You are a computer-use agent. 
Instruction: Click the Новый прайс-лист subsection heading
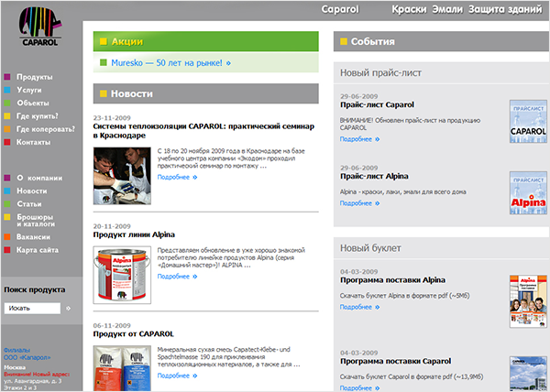380,73
